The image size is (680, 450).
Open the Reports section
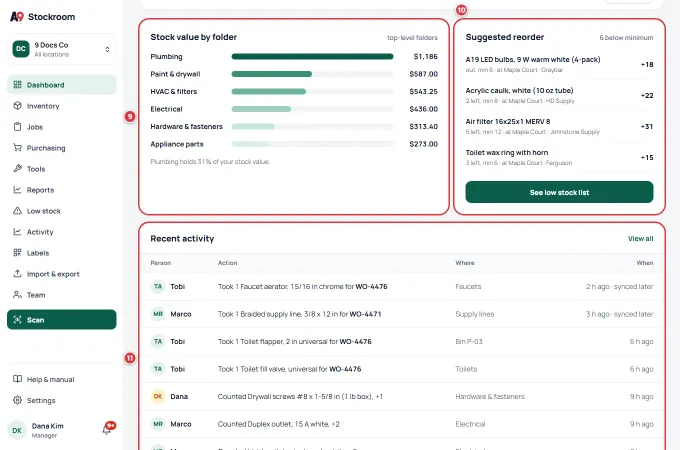(62, 190)
